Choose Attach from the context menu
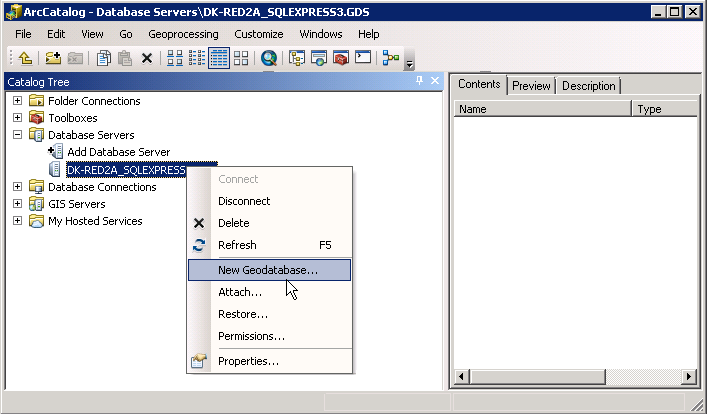 tap(270, 292)
